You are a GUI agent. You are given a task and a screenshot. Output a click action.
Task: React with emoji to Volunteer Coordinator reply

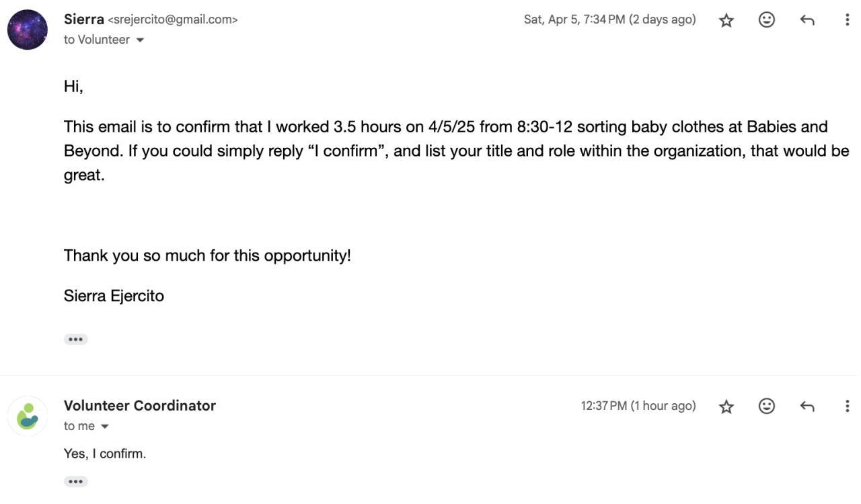[767, 406]
